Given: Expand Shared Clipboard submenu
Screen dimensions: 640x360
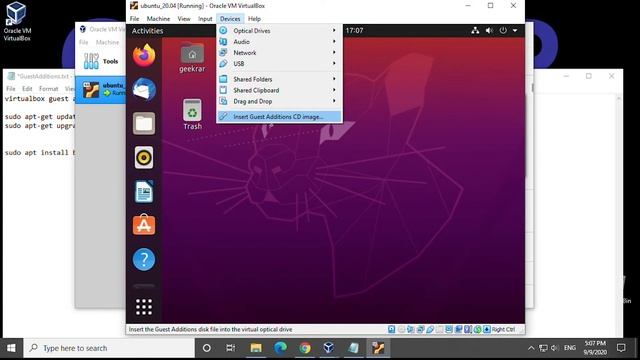Looking at the screenshot, I should pyautogui.click(x=279, y=90).
